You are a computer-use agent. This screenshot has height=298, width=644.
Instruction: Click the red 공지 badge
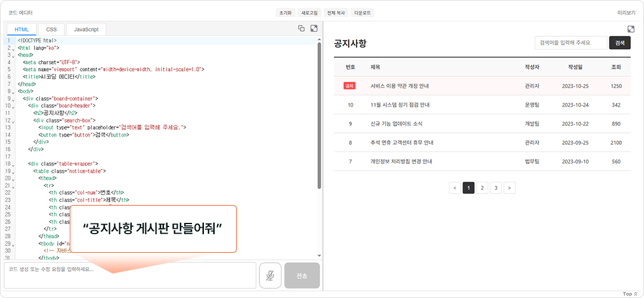click(x=349, y=86)
